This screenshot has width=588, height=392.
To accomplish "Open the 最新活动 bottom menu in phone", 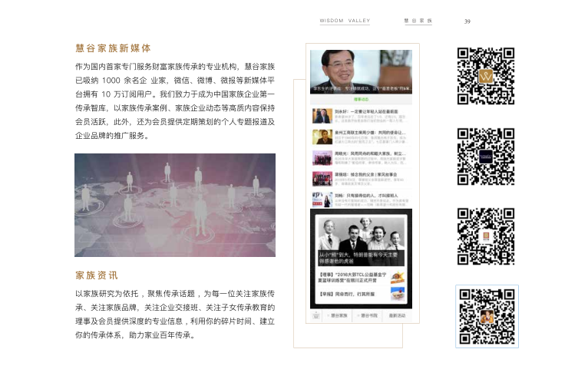I will click(397, 315).
